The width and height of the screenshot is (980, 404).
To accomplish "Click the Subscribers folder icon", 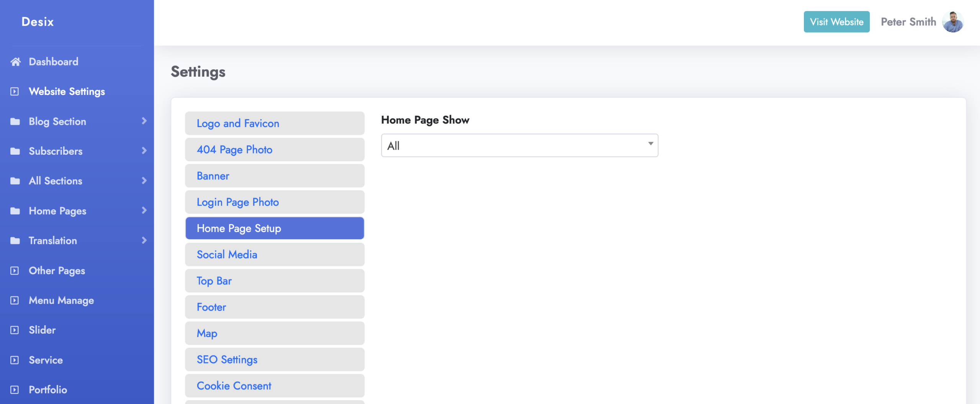I will pyautogui.click(x=15, y=151).
